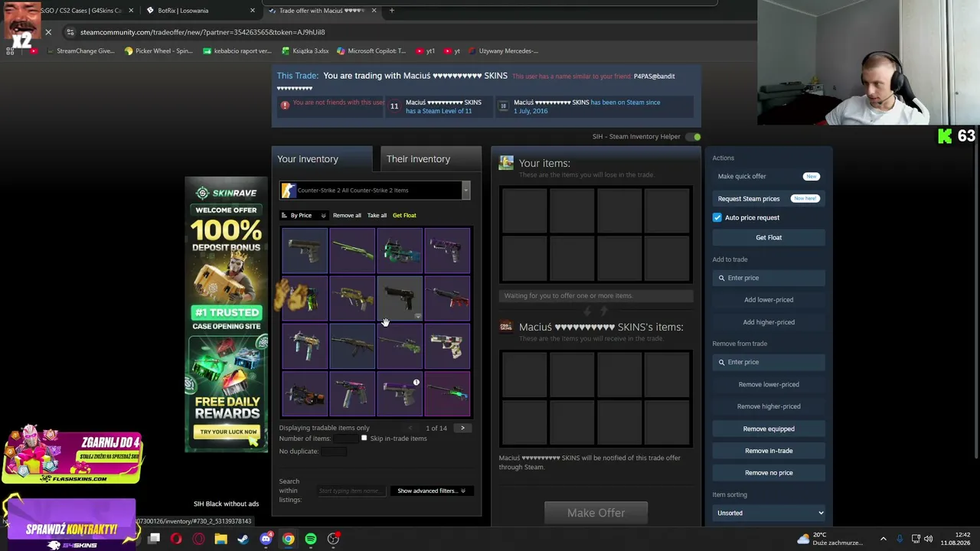Click Request Steam prices
Screen dimensions: 980x551
(769, 198)
